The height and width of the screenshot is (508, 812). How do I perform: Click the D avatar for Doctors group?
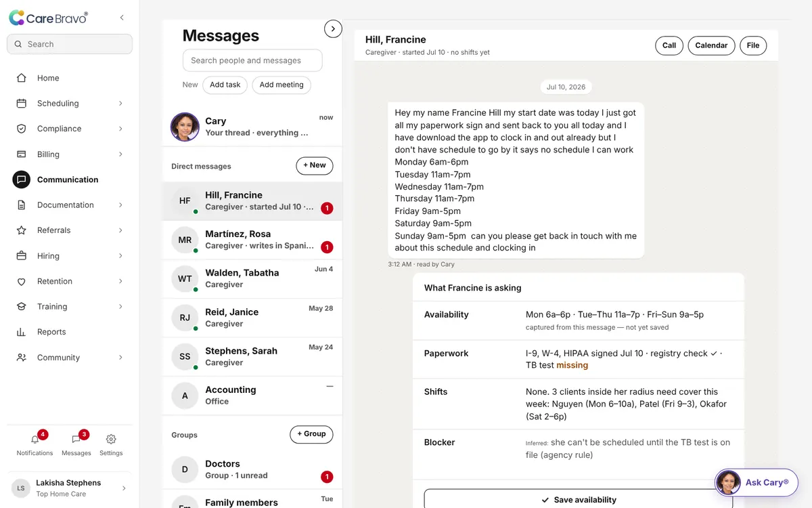[185, 469]
